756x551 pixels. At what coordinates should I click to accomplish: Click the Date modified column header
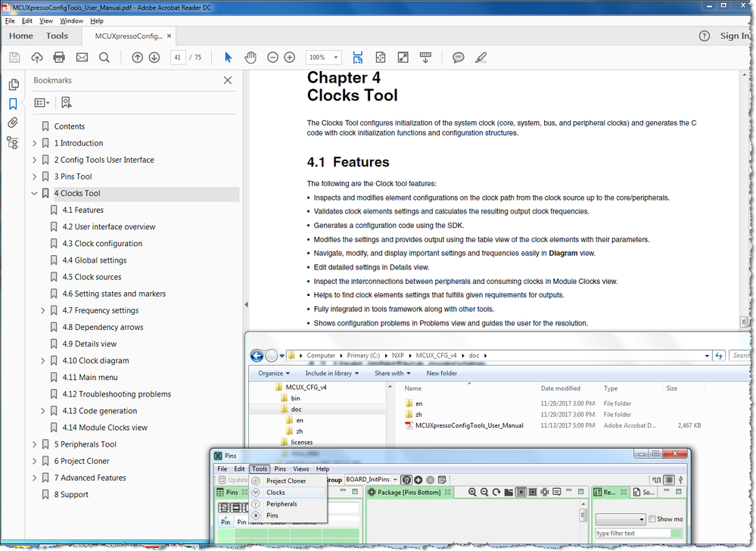[x=561, y=388]
